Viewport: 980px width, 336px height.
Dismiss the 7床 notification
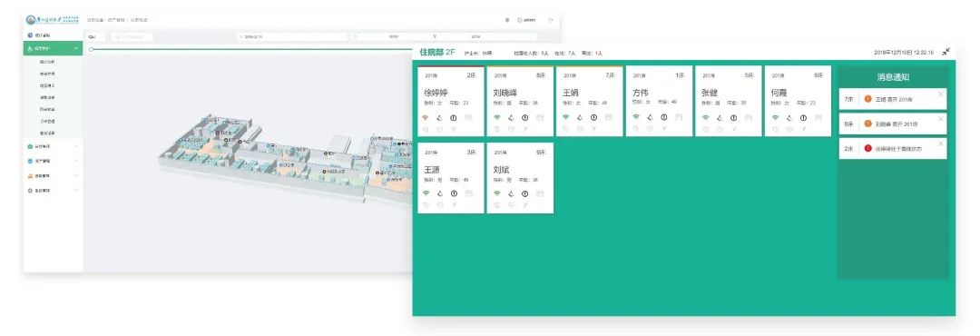point(941,94)
